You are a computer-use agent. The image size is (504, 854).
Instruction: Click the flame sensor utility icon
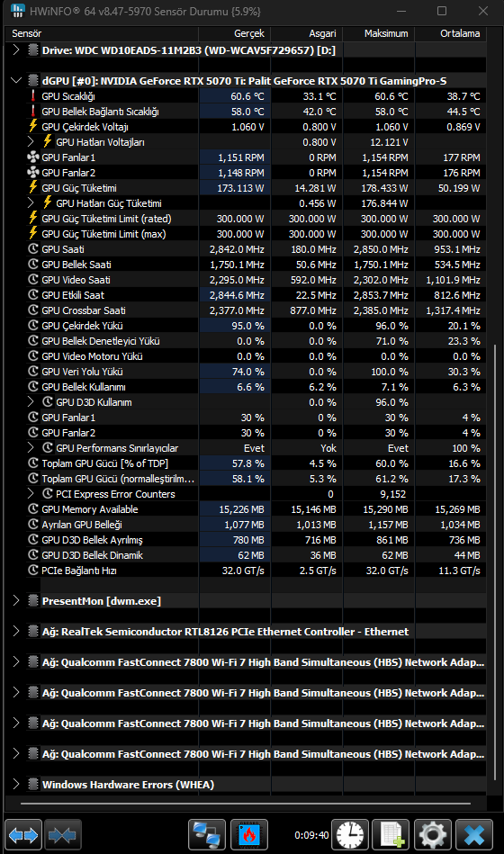249,834
